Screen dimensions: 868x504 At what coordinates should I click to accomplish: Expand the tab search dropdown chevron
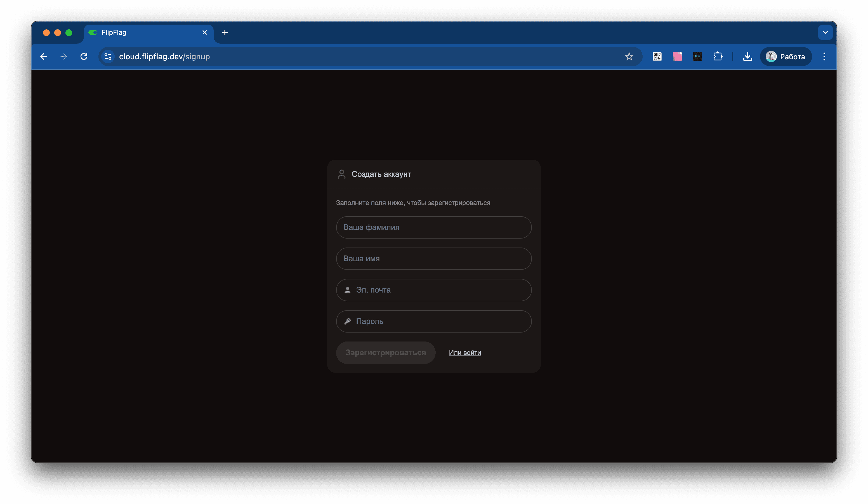pos(825,32)
